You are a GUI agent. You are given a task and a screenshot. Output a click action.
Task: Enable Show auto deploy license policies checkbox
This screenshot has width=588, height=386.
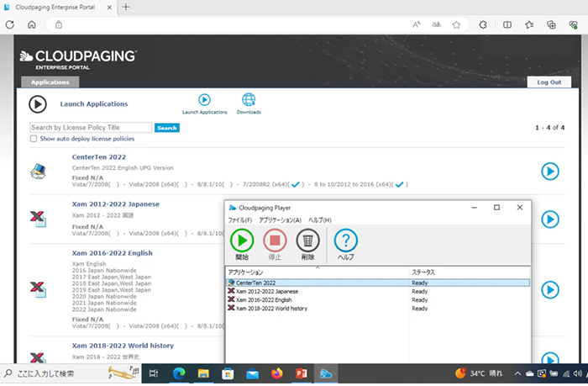pyautogui.click(x=34, y=139)
